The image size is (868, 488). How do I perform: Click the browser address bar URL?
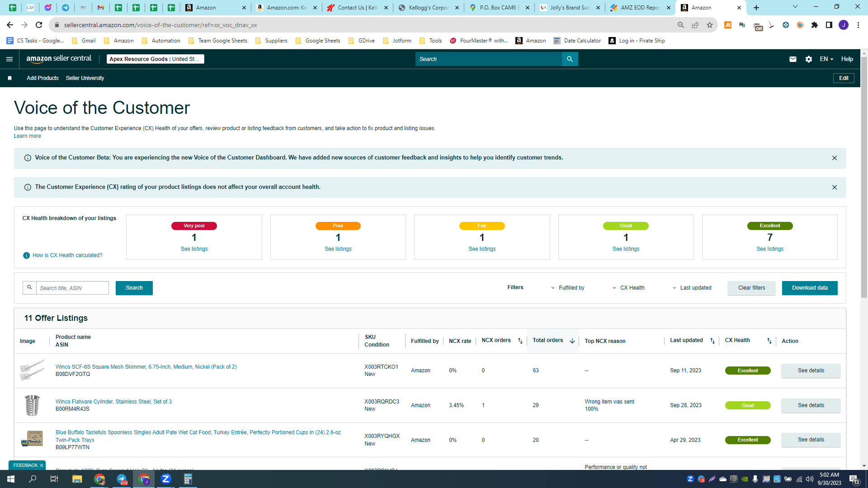click(x=160, y=25)
